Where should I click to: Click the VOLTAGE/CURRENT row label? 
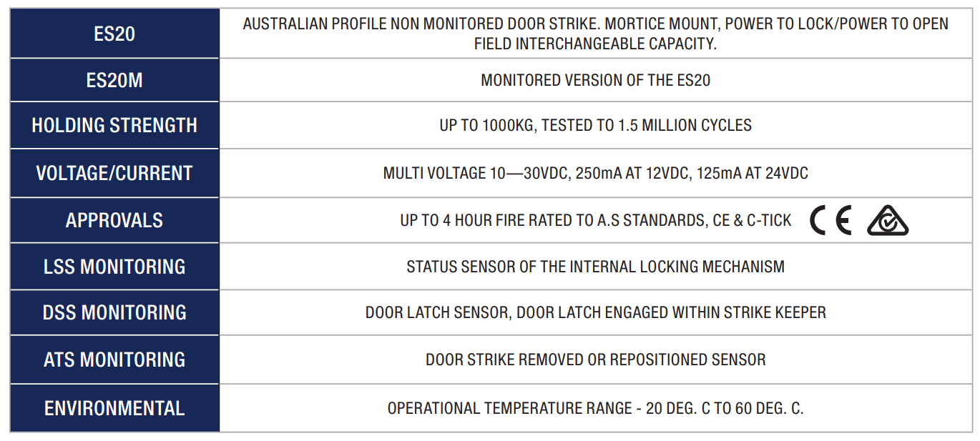(114, 173)
